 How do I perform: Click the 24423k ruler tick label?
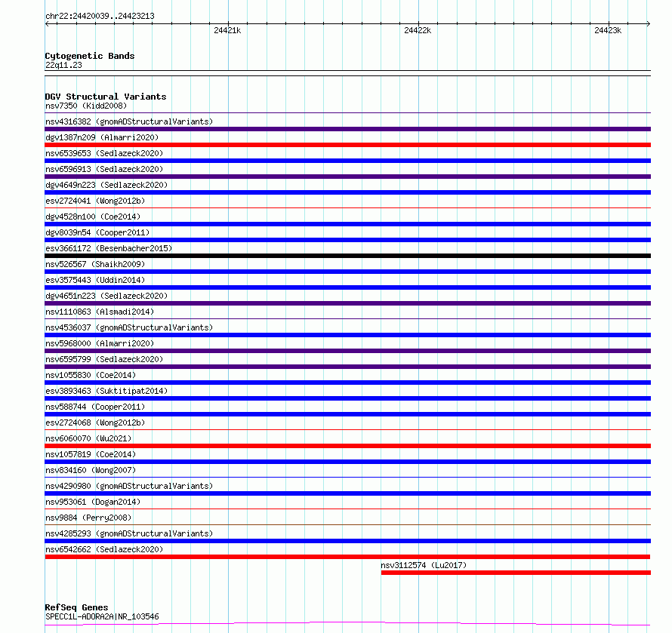608,30
